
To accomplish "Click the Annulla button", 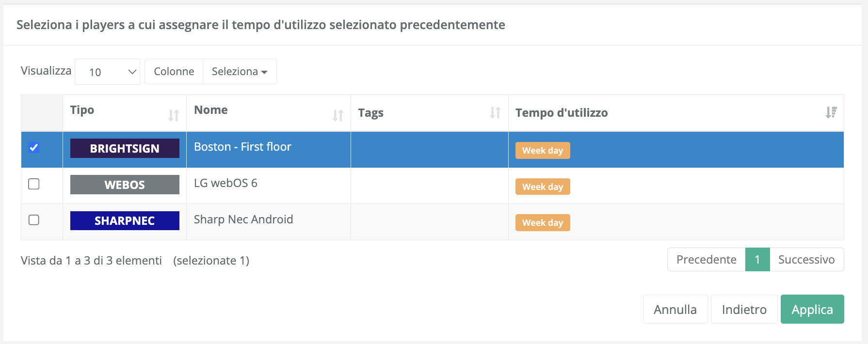I will (x=675, y=309).
